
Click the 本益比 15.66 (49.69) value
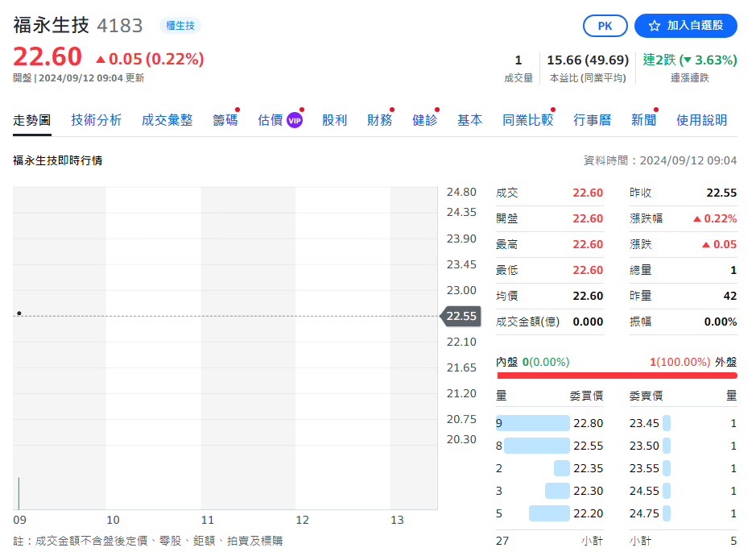click(x=588, y=60)
